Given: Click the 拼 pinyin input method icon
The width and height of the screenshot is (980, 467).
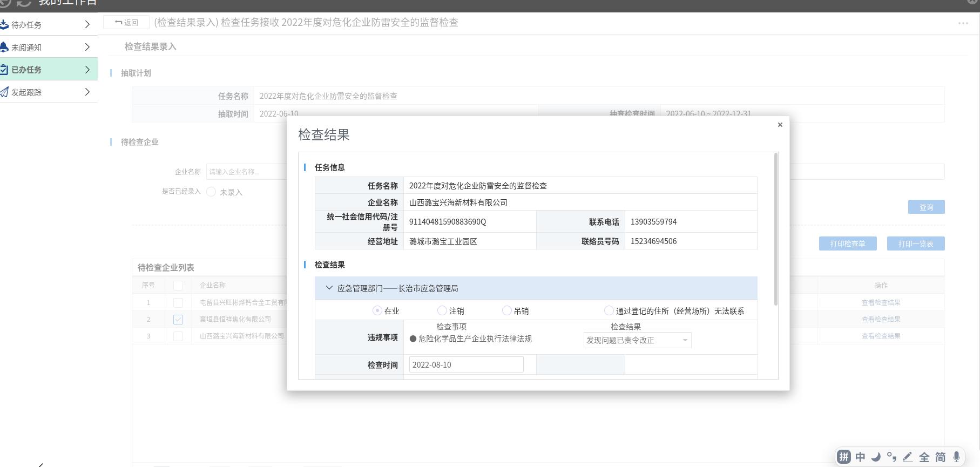Looking at the screenshot, I should click(x=843, y=457).
